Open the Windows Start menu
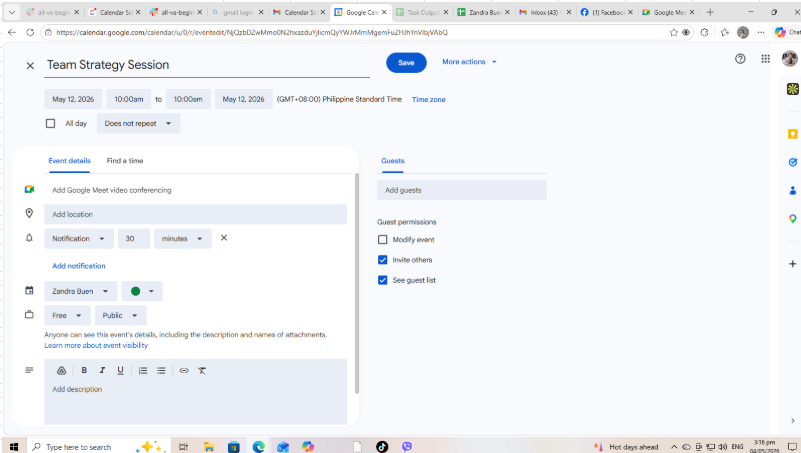801x453 pixels. (14, 447)
